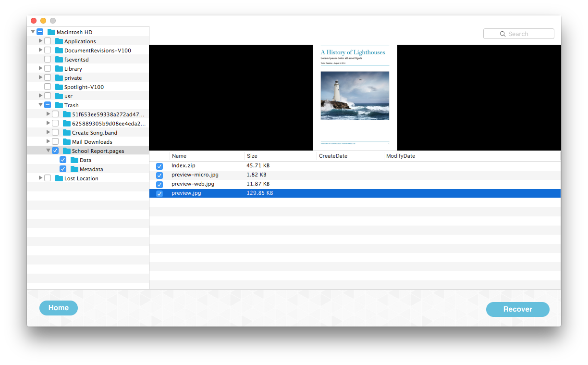This screenshot has width=588, height=365.
Task: Click the School Report.pages folder icon
Action: click(67, 151)
